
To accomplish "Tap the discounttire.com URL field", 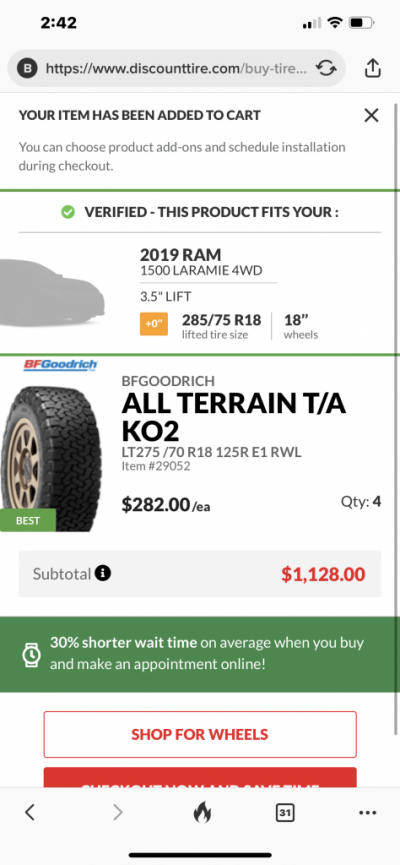I will pyautogui.click(x=175, y=68).
